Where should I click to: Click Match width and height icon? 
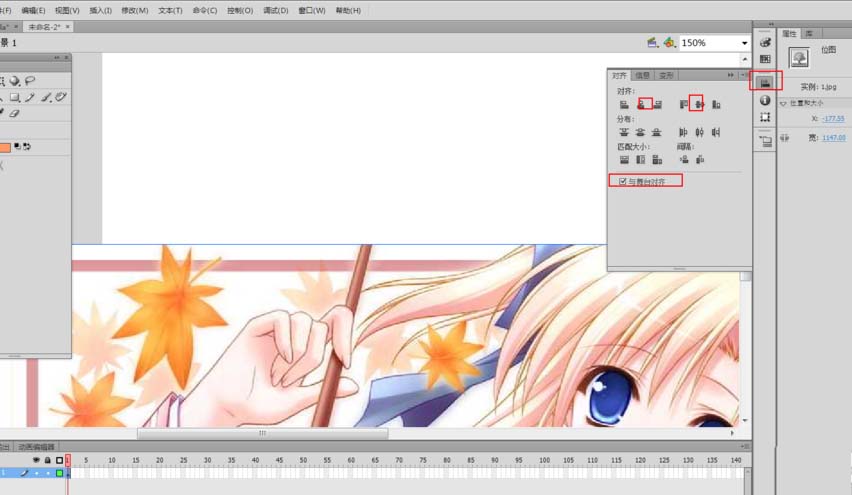point(657,160)
